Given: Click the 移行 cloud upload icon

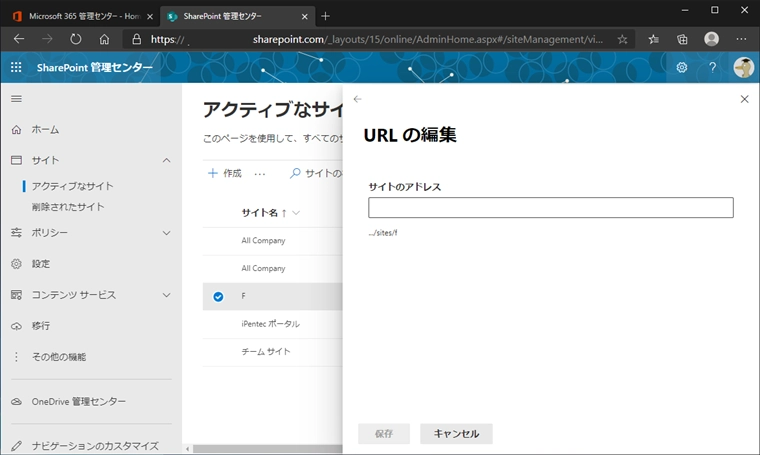Looking at the screenshot, I should point(16,326).
